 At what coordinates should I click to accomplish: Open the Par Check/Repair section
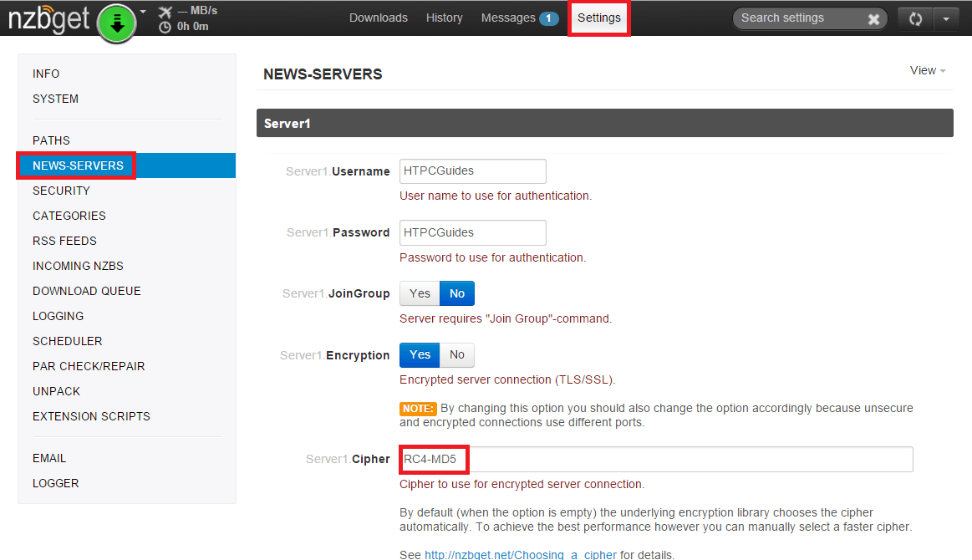[89, 366]
